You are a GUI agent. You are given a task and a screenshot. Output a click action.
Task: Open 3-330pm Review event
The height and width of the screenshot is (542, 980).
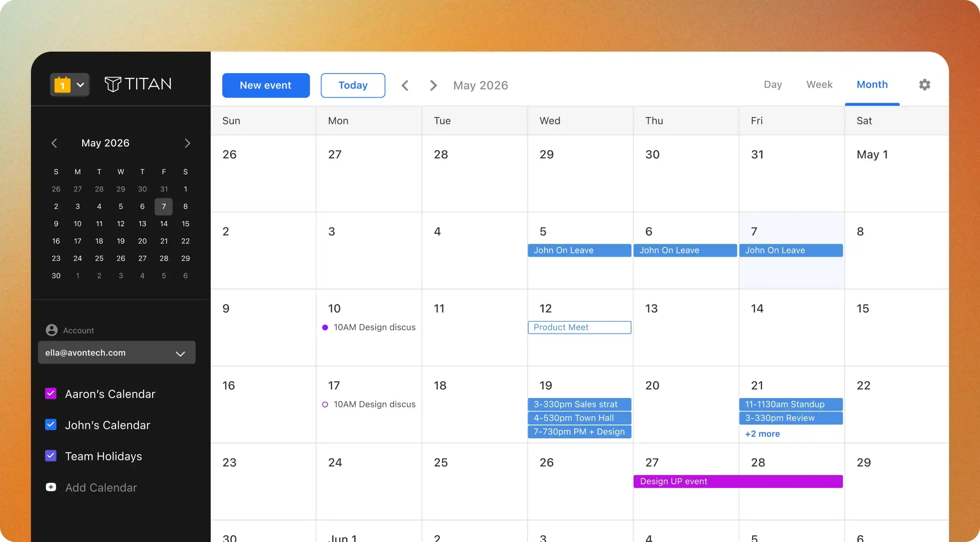point(791,418)
